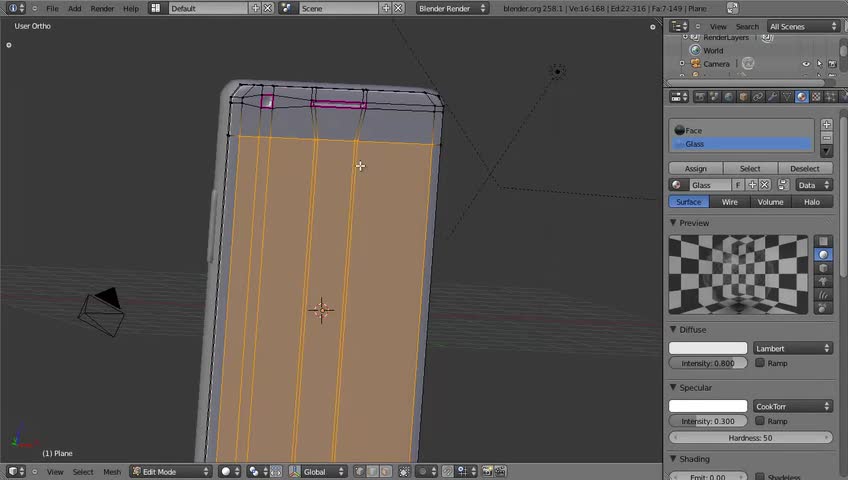Viewport: 848px width, 480px height.
Task: Open the Lambert diffuse shader dropdown
Action: click(792, 348)
